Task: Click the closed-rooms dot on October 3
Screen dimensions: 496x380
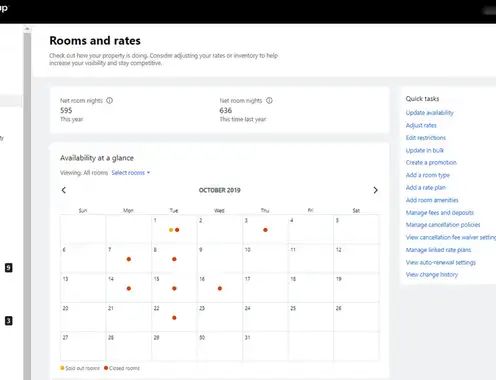Action: point(265,230)
